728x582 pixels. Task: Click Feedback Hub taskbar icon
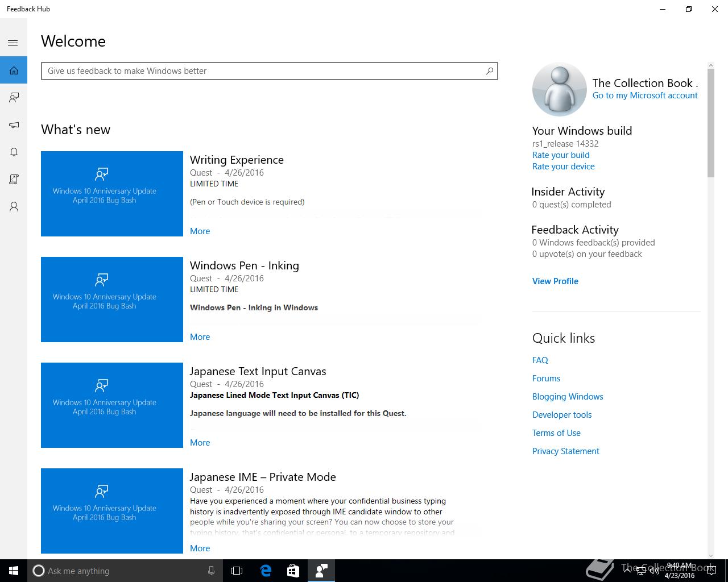click(321, 571)
